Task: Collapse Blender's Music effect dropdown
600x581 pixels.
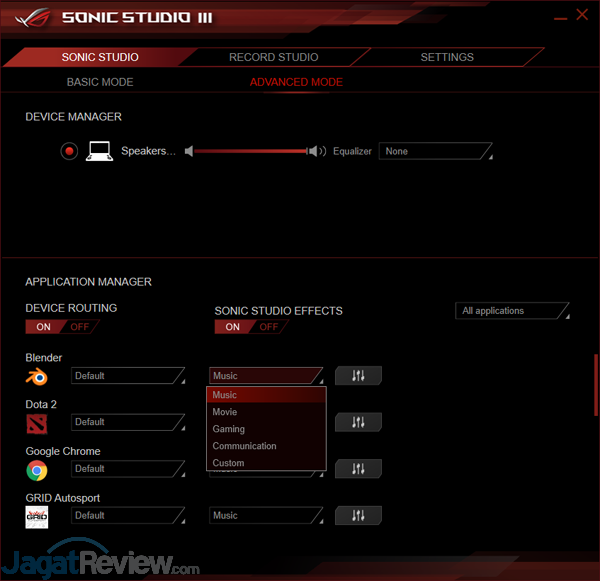Action: 266,375
